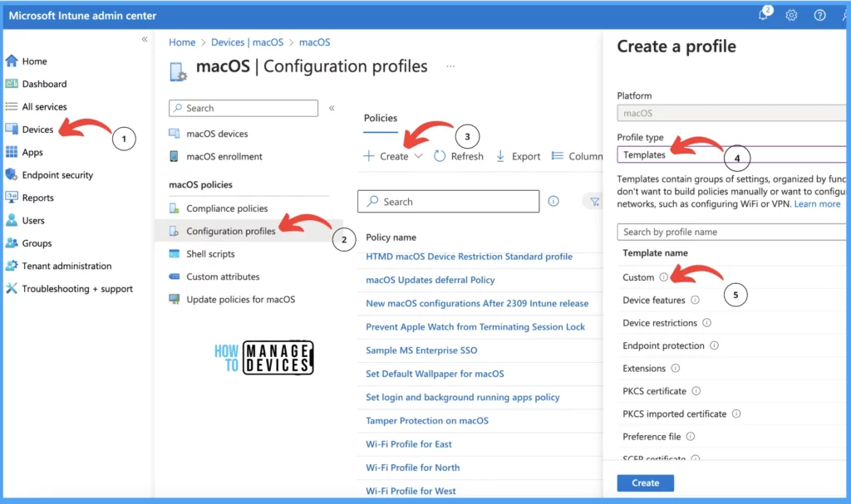The width and height of the screenshot is (851, 504).
Task: Click the Devices icon in sidebar
Action: tap(12, 130)
